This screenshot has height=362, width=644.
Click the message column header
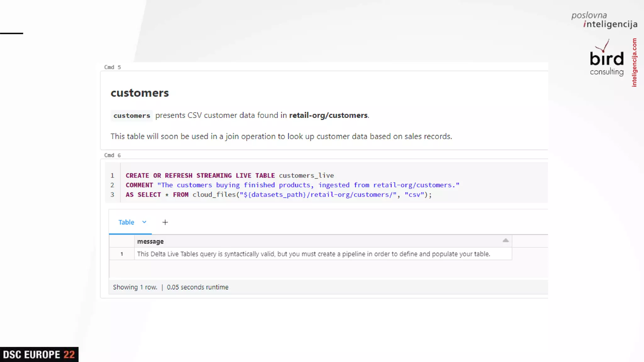tap(150, 241)
